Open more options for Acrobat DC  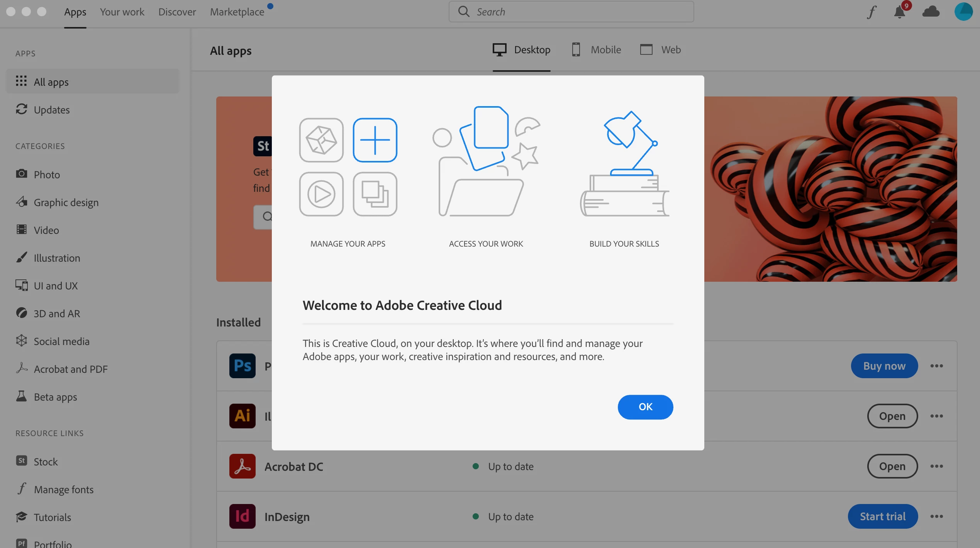(936, 466)
